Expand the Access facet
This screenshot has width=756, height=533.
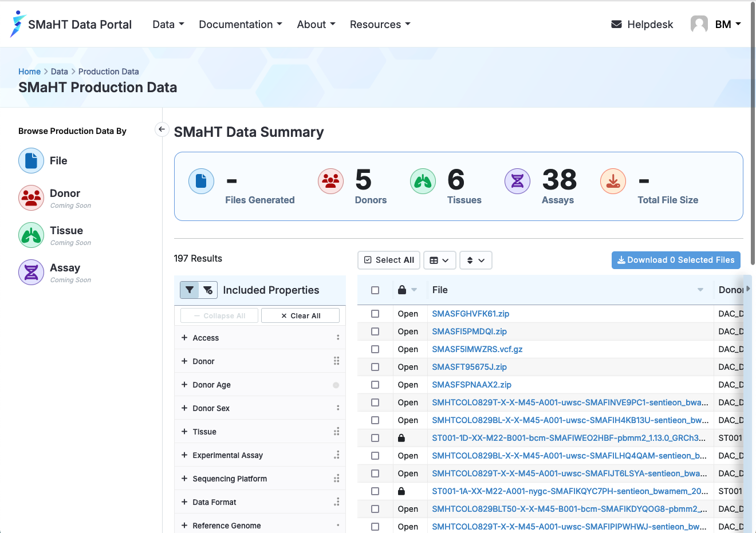(x=260, y=338)
